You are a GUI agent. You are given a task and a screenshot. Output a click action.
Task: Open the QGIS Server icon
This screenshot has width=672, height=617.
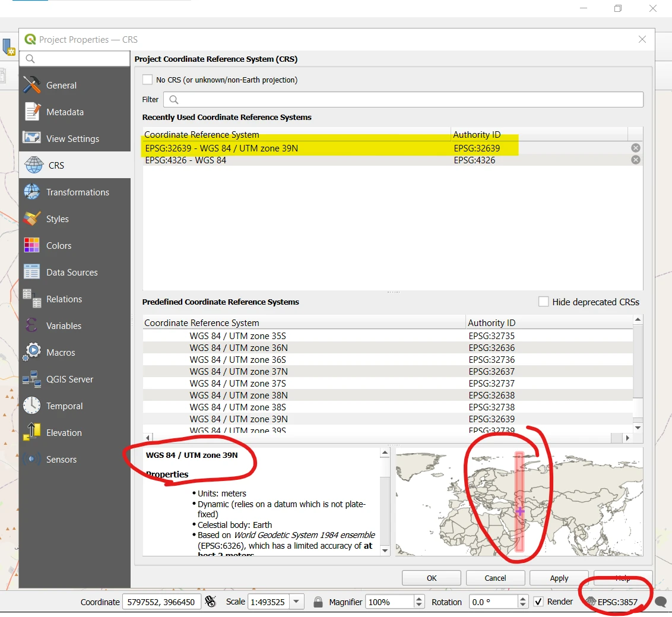click(31, 379)
